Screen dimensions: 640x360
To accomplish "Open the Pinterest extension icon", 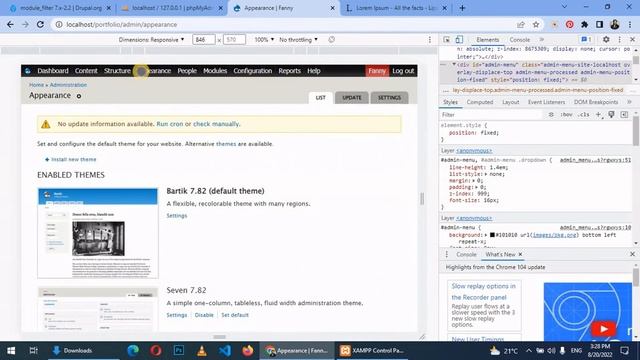I will 570,24.
